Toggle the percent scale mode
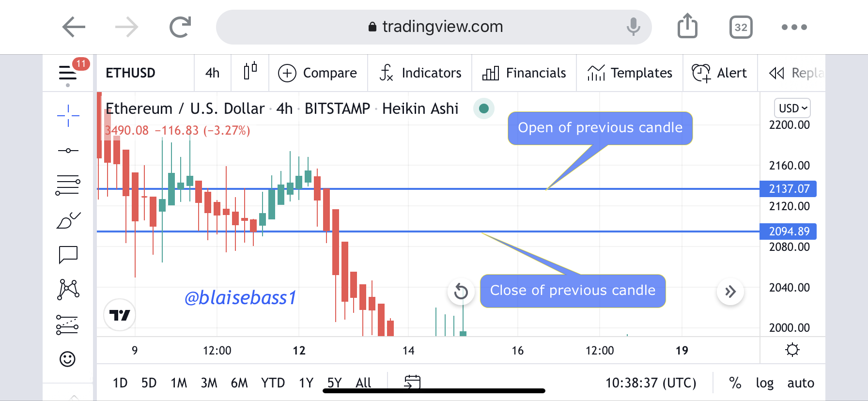This screenshot has height=401, width=868. click(x=735, y=383)
